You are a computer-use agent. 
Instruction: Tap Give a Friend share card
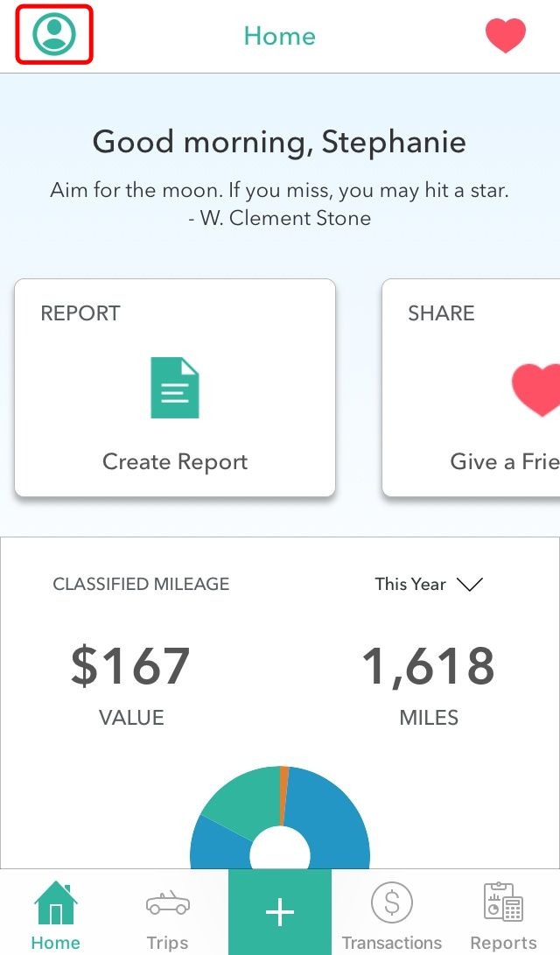471,388
